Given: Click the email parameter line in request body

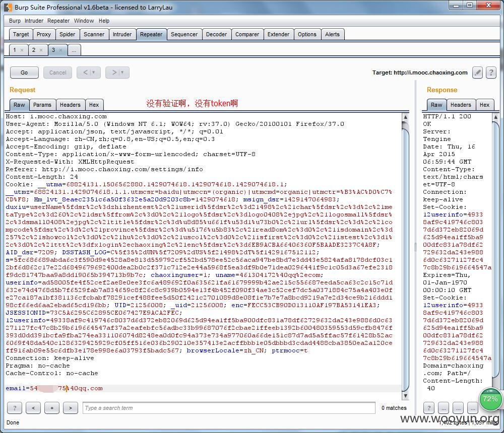Looking at the screenshot, I should 54,388.
